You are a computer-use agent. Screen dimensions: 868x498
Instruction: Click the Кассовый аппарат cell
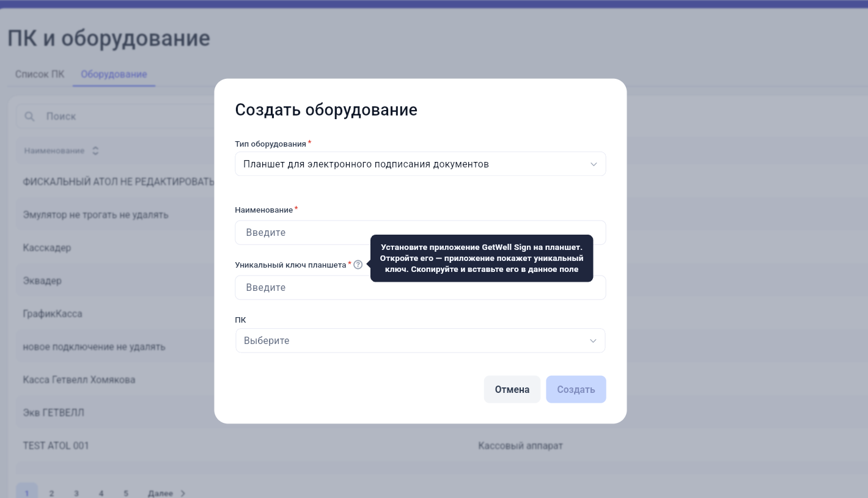(x=520, y=445)
